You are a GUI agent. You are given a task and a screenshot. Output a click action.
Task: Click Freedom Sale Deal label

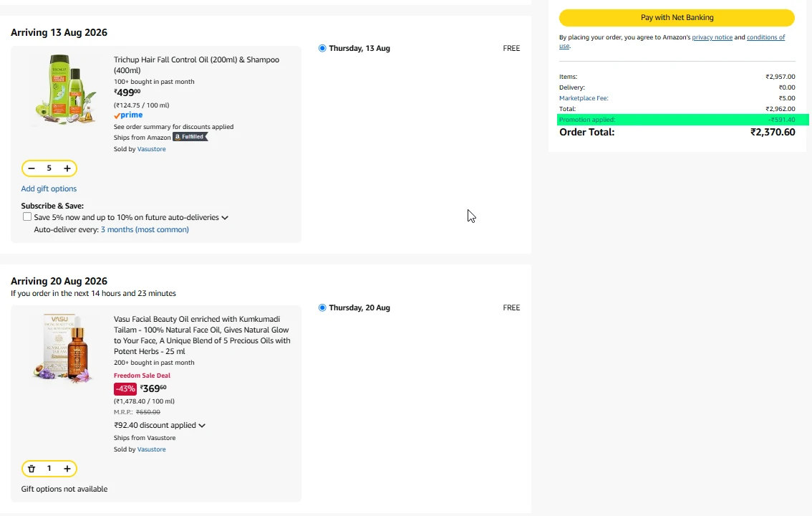point(142,376)
